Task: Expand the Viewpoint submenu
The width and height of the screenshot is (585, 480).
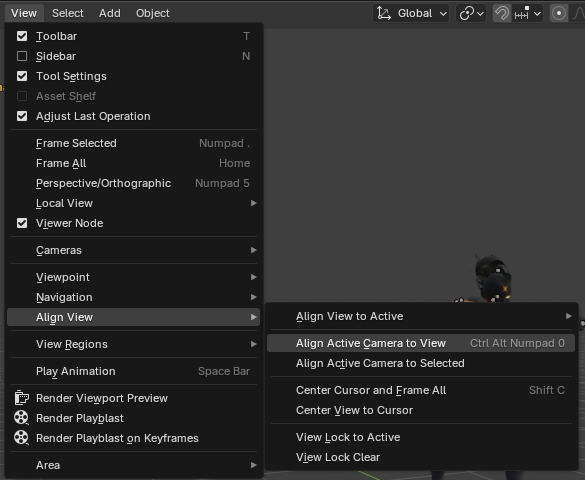Action: click(x=133, y=277)
